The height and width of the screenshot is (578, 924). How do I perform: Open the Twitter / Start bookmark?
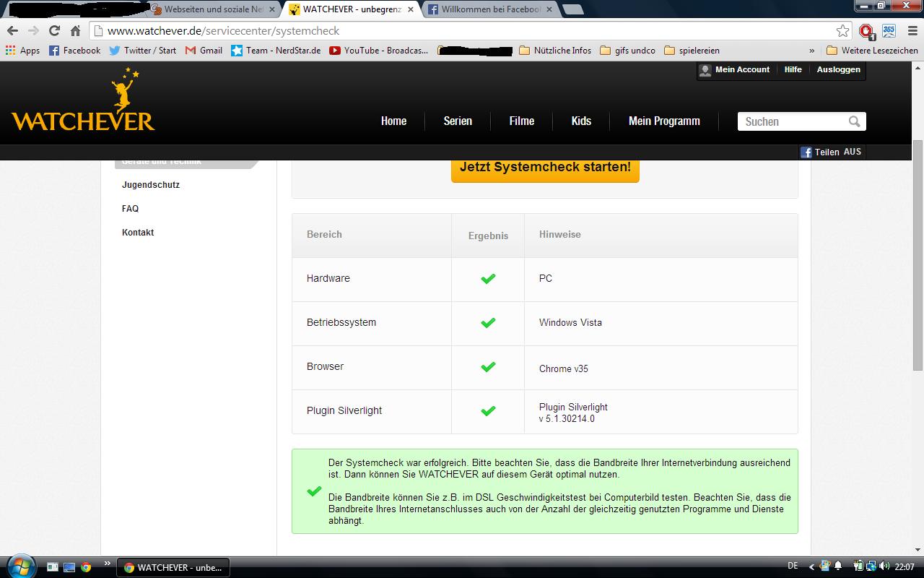[x=143, y=51]
